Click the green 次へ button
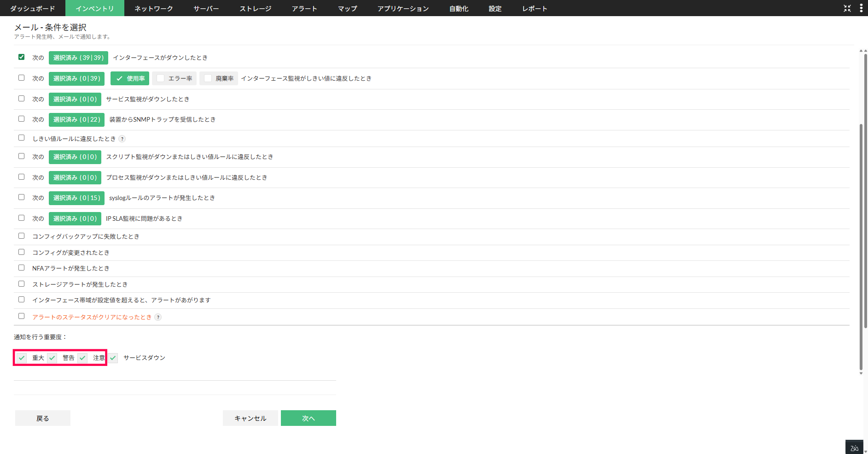Viewport: 868px width, 454px height. (309, 418)
